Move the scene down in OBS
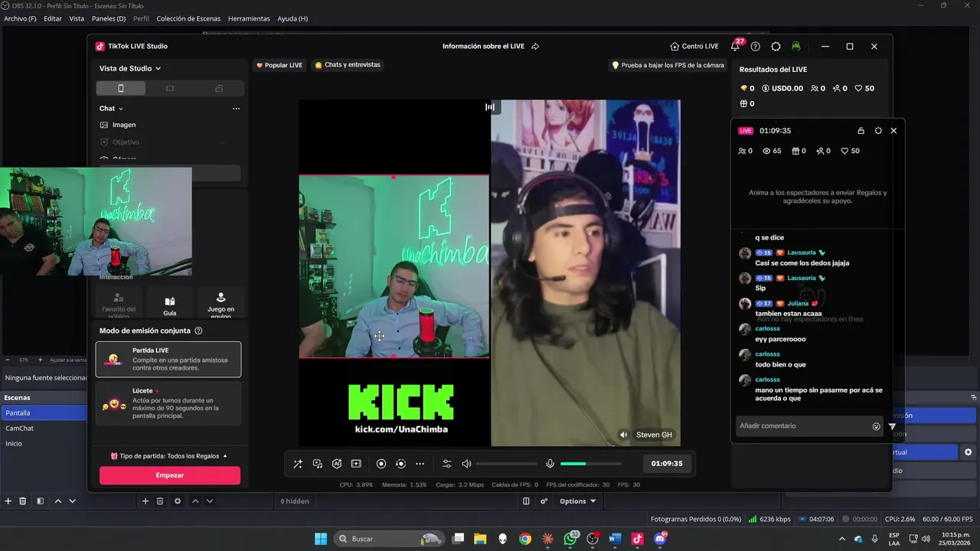 point(72,501)
